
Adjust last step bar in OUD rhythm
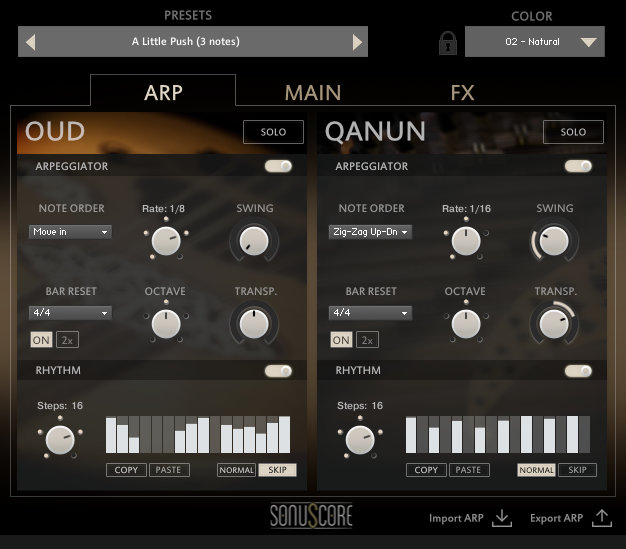[x=285, y=434]
